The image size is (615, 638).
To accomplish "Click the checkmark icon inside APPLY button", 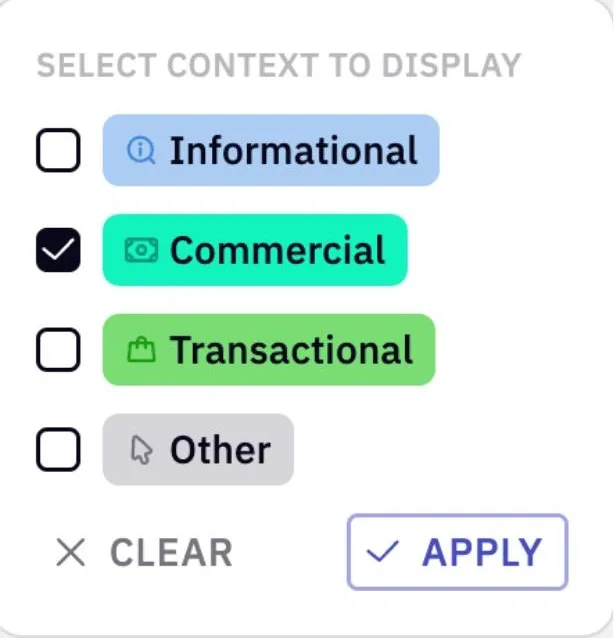I will pos(383,552).
